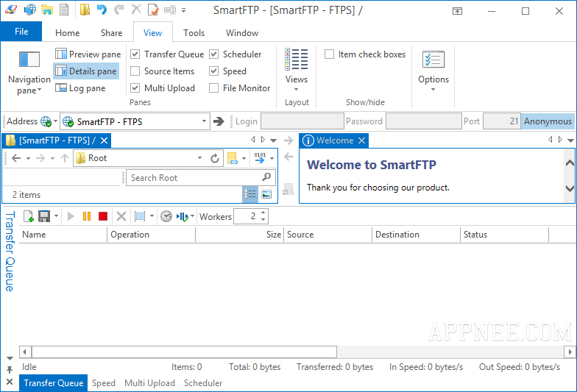The height and width of the screenshot is (392, 577).
Task: Switch to the Speed bottom tab
Action: [x=103, y=383]
